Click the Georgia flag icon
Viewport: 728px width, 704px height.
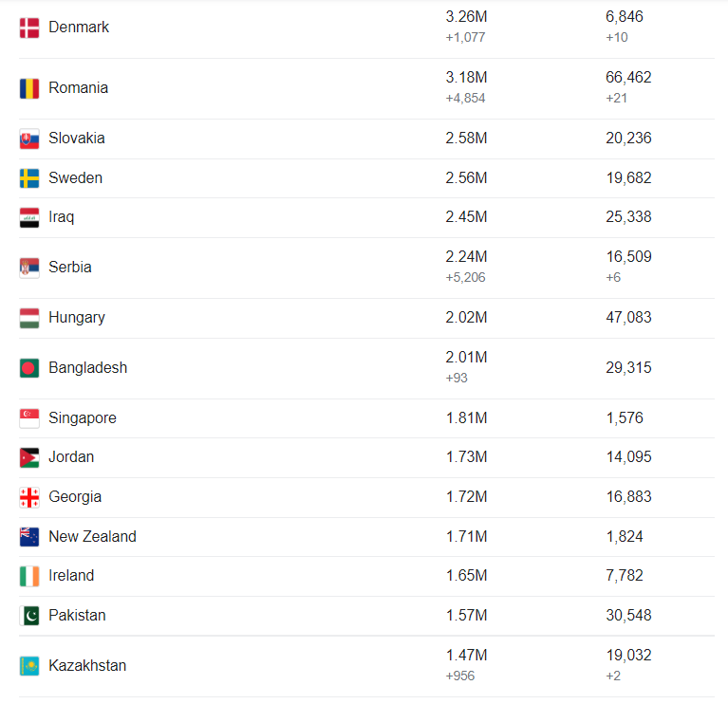click(x=29, y=497)
